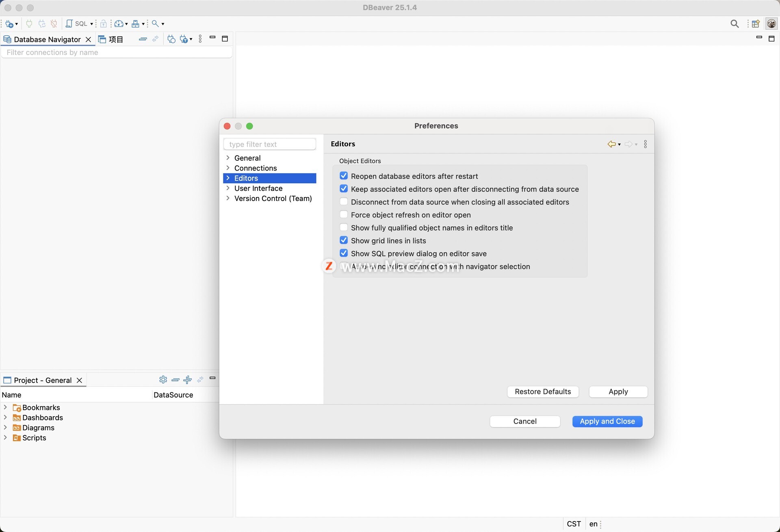780x532 pixels.
Task: Click the transaction lock icon in toolbar
Action: point(104,24)
